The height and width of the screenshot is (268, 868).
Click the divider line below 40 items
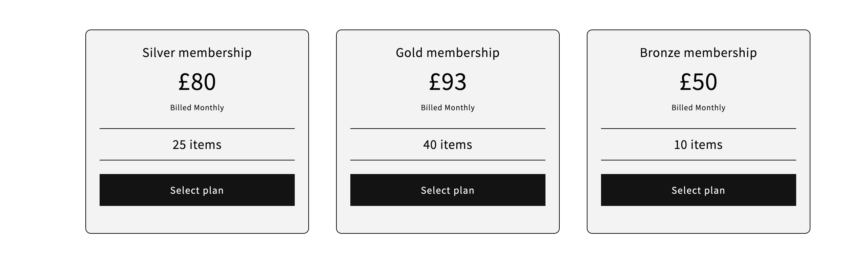coord(448,160)
